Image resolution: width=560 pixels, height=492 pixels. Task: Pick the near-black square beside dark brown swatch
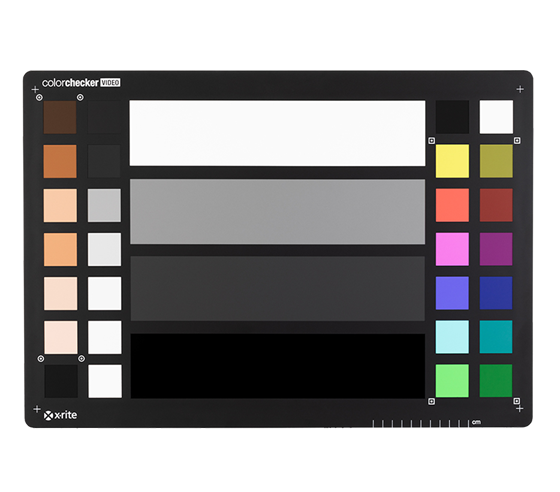coord(104,117)
